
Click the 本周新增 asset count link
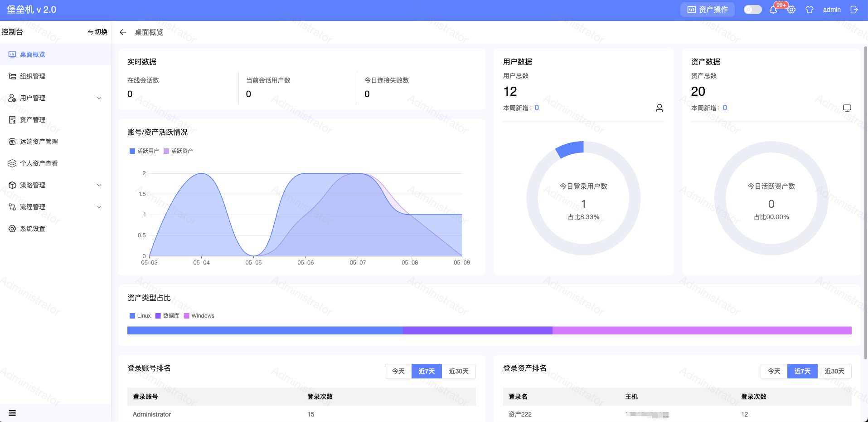pos(725,108)
